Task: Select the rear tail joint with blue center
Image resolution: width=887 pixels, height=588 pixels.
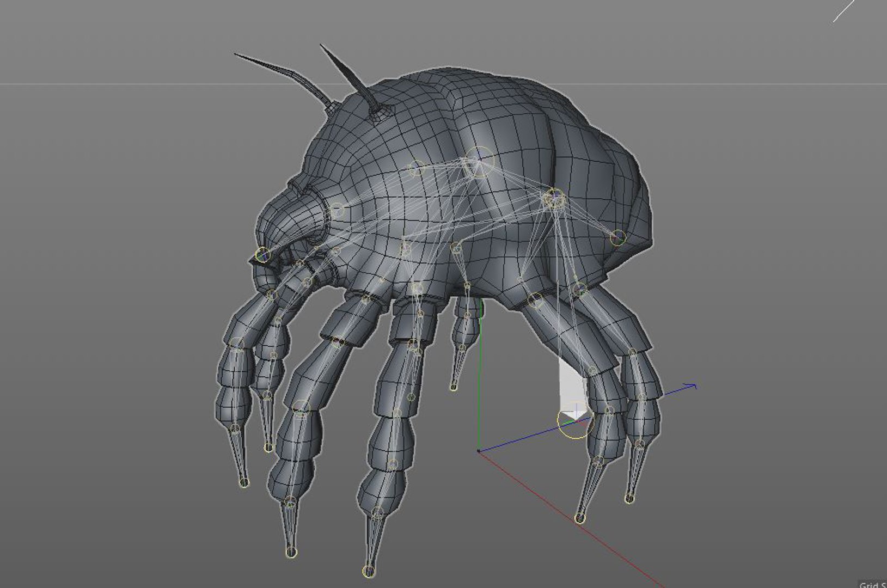Action: pyautogui.click(x=617, y=237)
